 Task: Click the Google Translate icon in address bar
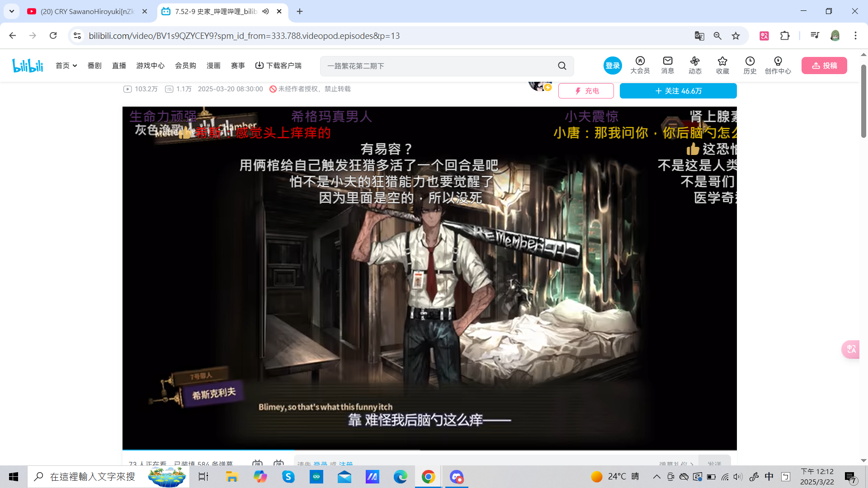tap(699, 36)
